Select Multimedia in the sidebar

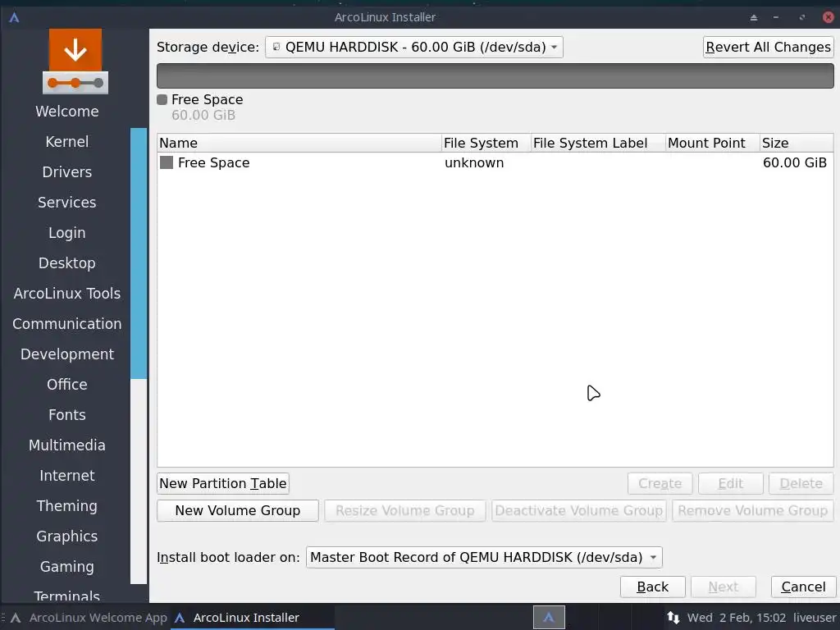click(67, 445)
